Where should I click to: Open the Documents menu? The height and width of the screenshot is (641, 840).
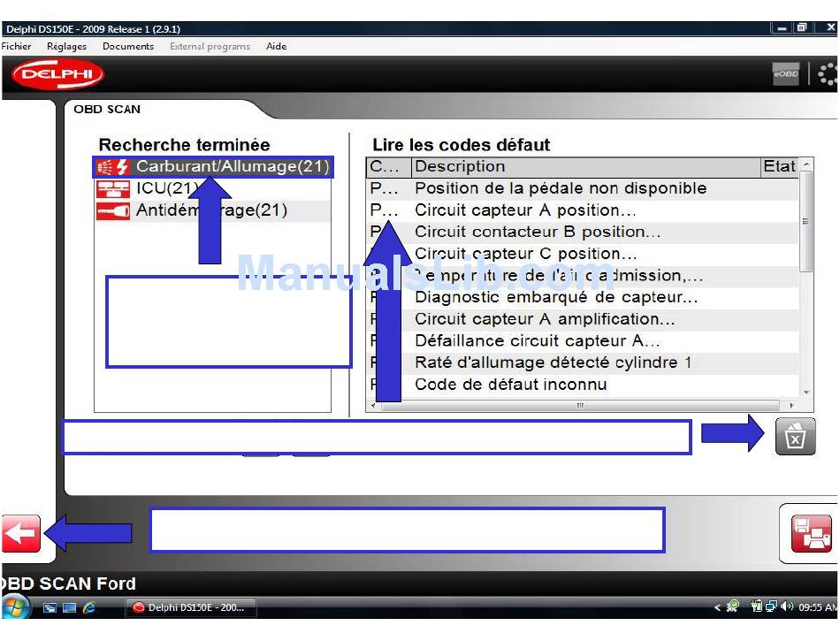[x=128, y=46]
